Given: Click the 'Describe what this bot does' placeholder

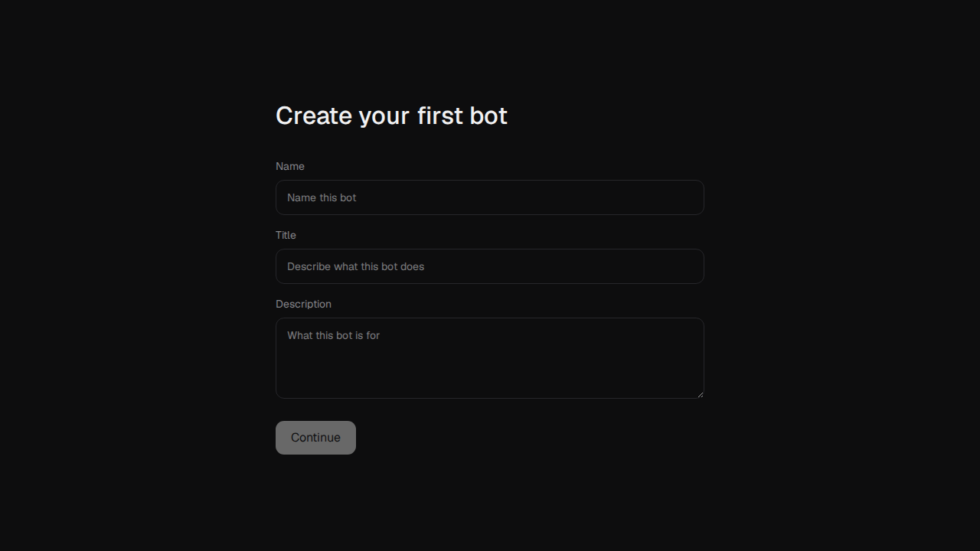Looking at the screenshot, I should point(355,266).
